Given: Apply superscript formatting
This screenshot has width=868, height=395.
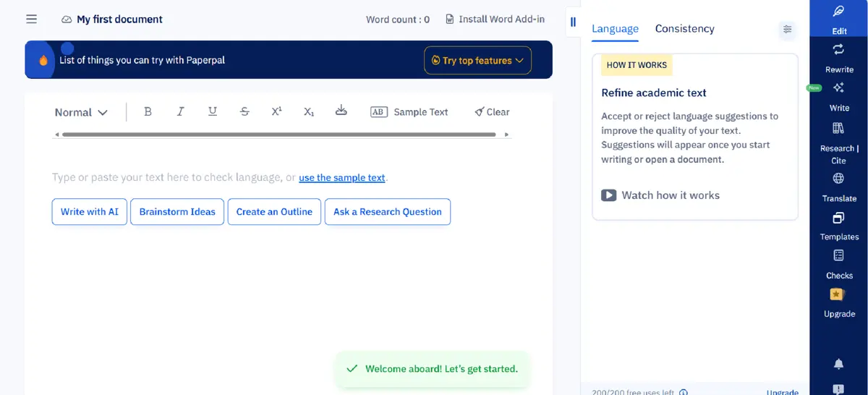Looking at the screenshot, I should 276,111.
